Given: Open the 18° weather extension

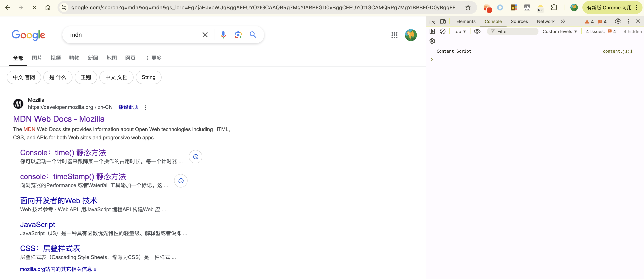Looking at the screenshot, I should (x=540, y=8).
